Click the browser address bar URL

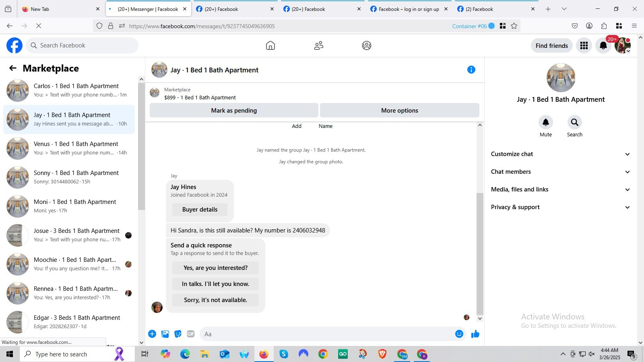point(202,26)
